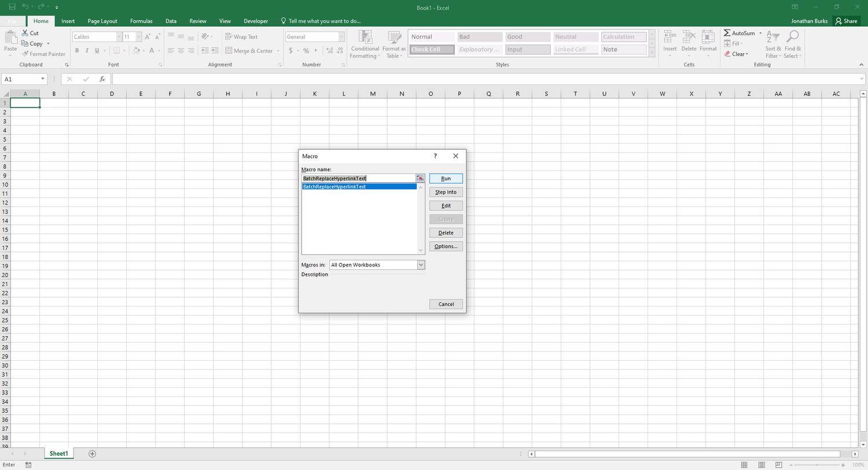Open the Macros in dropdown
The height and width of the screenshot is (470, 868).
tap(421, 265)
